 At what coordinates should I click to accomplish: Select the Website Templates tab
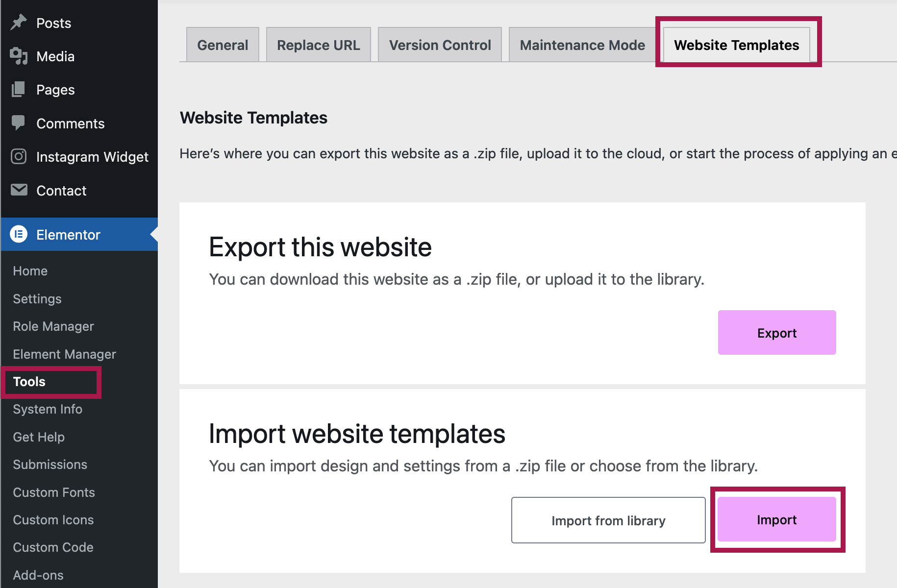click(736, 45)
